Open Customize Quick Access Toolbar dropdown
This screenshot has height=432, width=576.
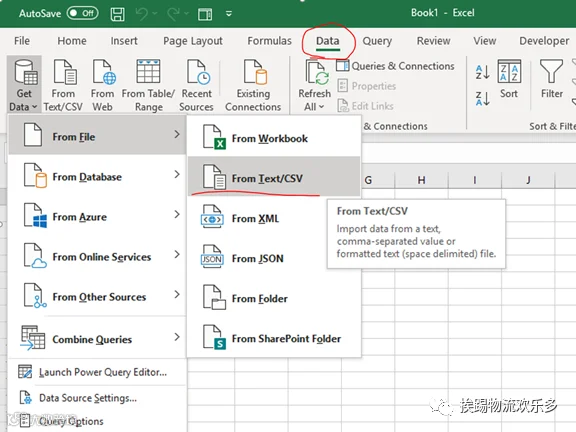(x=228, y=14)
